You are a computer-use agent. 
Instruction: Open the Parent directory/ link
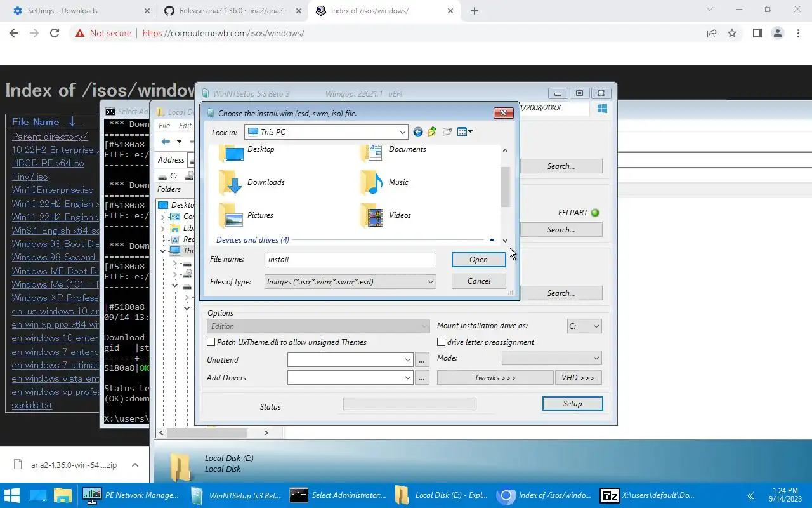(x=49, y=137)
